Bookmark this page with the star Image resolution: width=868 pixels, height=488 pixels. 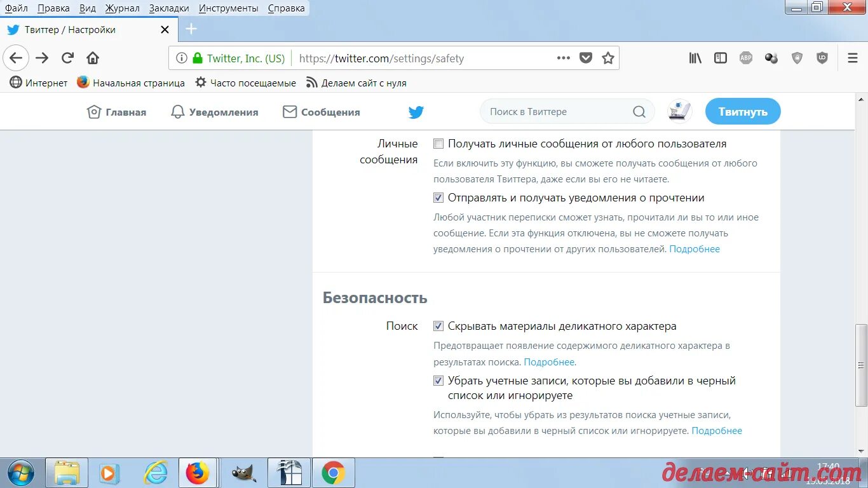(608, 58)
